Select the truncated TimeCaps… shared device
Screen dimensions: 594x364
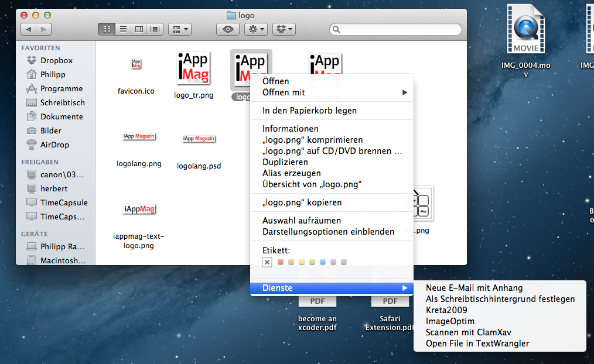click(x=56, y=217)
